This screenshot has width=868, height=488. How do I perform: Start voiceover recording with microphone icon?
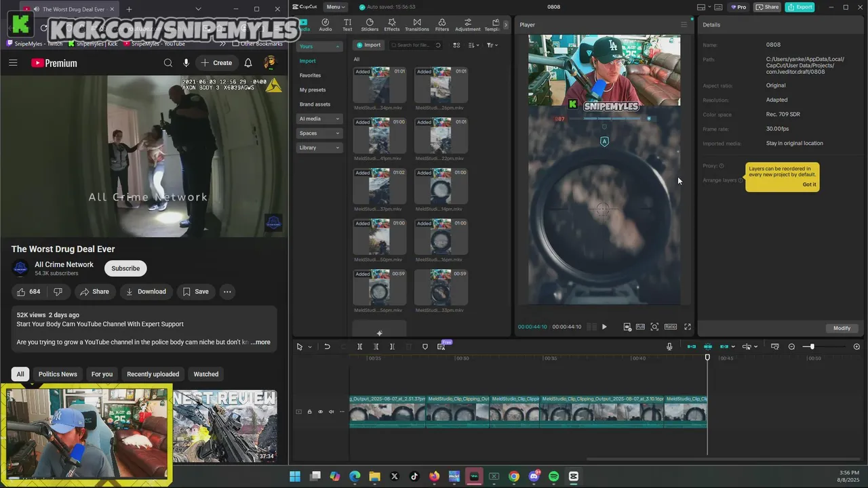(x=669, y=346)
